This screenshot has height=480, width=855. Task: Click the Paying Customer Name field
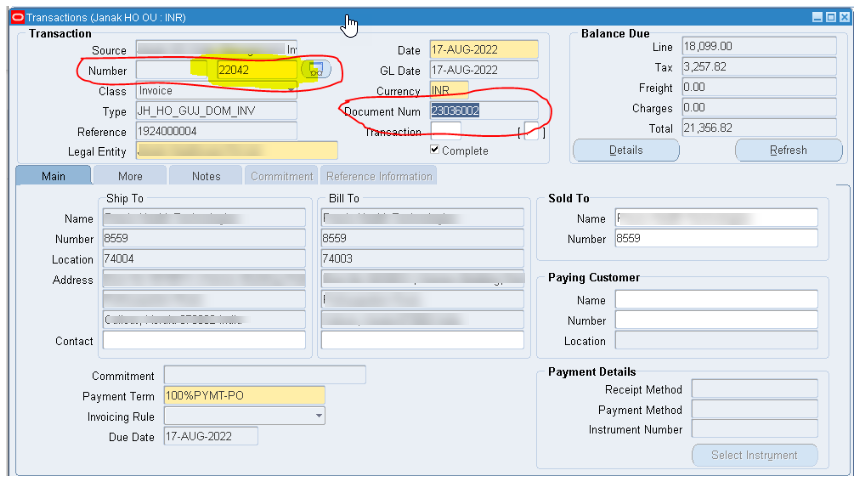pyautogui.click(x=716, y=299)
